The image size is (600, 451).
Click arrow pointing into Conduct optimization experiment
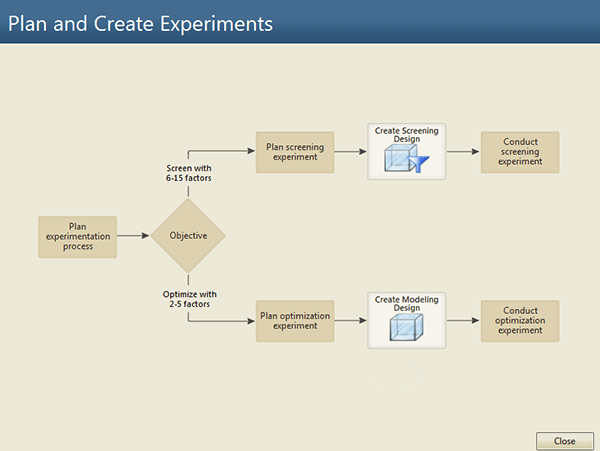pos(462,321)
